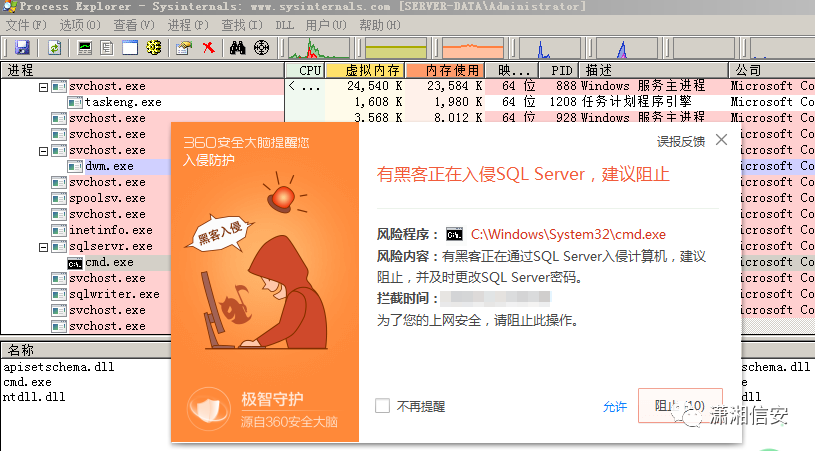
Task: Sort by the 虚拟内存 column header
Action: 365,70
